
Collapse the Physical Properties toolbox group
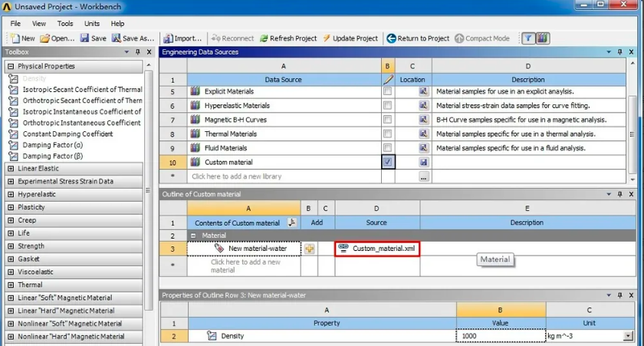(x=11, y=66)
